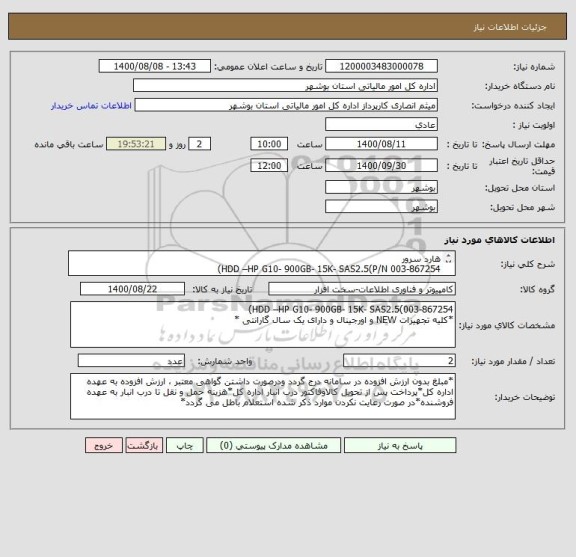Viewport: 576px width, 557px height.
Task: Select the نام دستگاه خریدار field
Action: pyautogui.click(x=285, y=86)
